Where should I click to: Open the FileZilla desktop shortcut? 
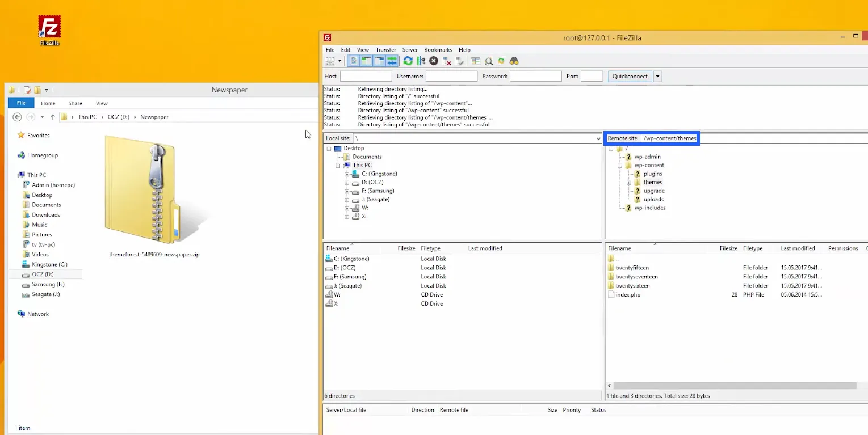click(x=49, y=31)
